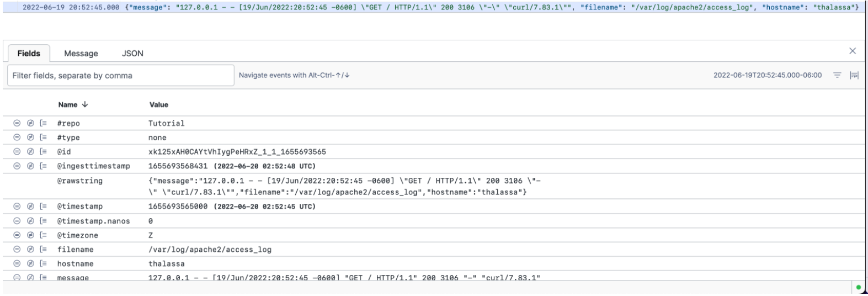The width and height of the screenshot is (868, 296).
Task: Select the Fields tab
Action: (29, 54)
